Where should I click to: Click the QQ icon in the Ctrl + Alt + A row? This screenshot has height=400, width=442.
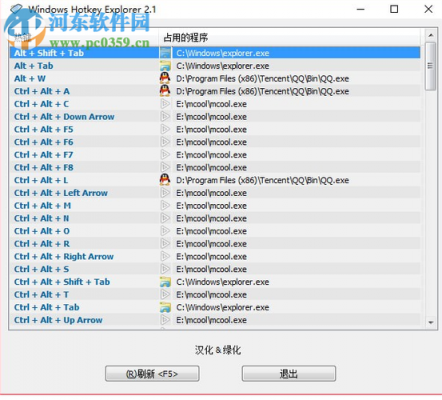pos(165,91)
